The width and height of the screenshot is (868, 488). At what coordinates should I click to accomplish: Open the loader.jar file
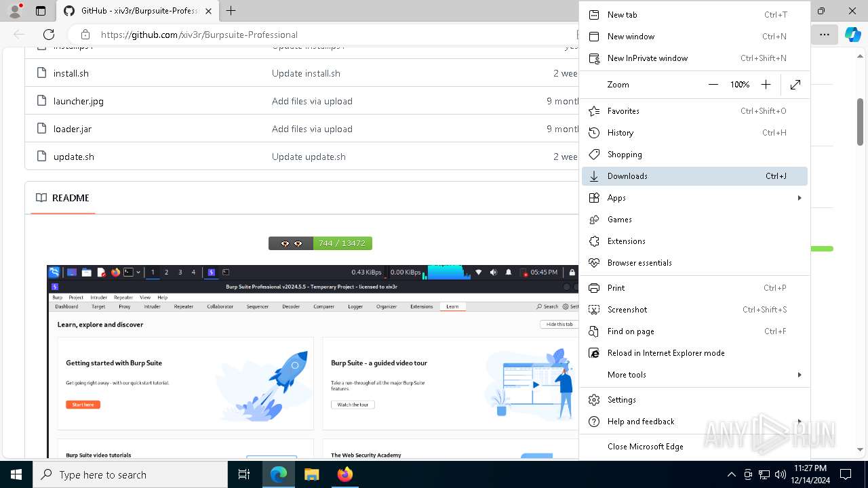73,129
